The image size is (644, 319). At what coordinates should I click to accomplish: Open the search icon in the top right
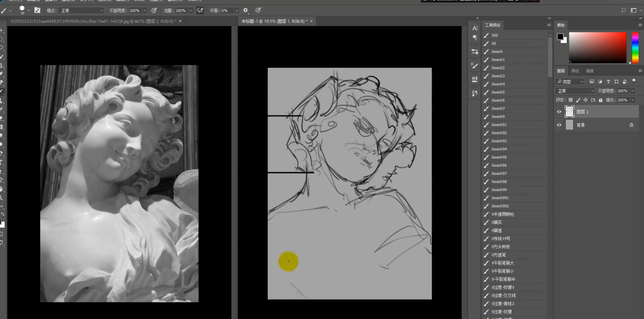click(x=623, y=10)
